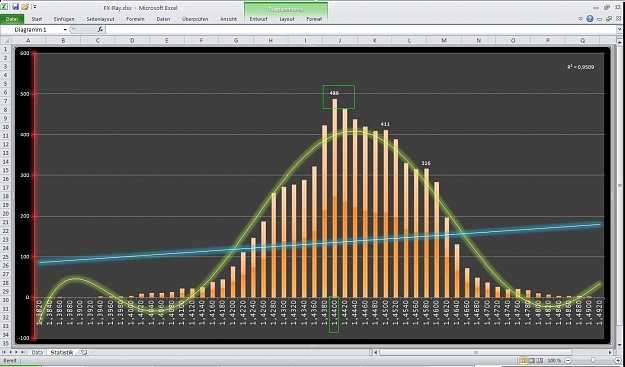Screen dimensions: 625x367
Task: Select the 411 data label on chart
Action: point(385,124)
